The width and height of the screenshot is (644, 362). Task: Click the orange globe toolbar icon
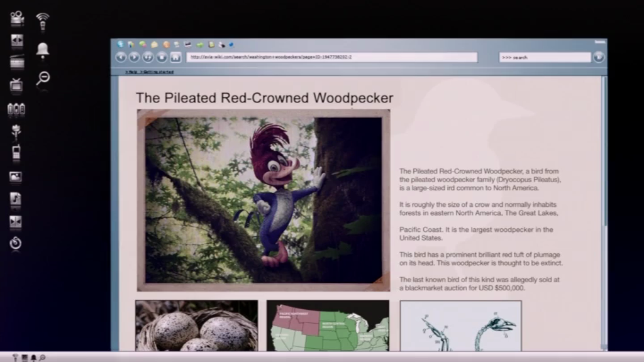tap(166, 45)
